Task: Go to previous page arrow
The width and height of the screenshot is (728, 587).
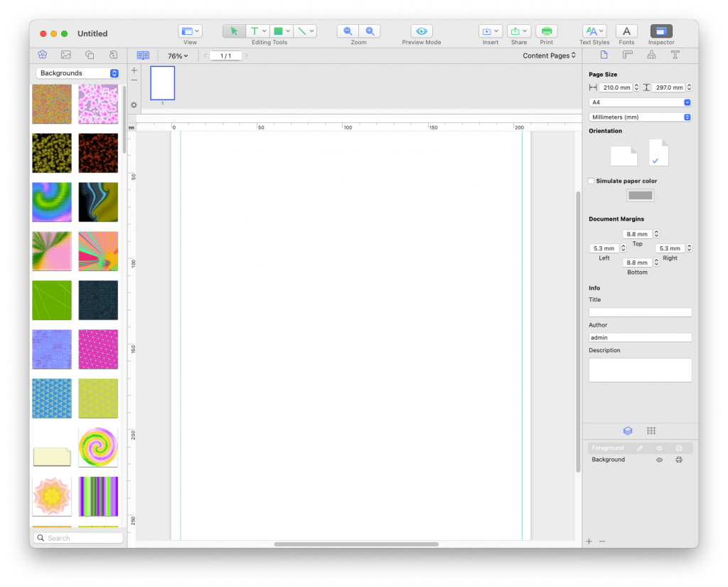Action: (x=205, y=55)
